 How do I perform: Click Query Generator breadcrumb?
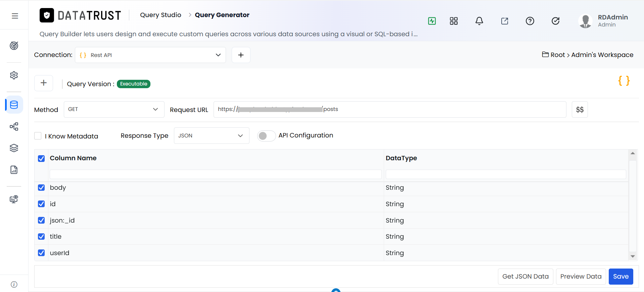[222, 15]
